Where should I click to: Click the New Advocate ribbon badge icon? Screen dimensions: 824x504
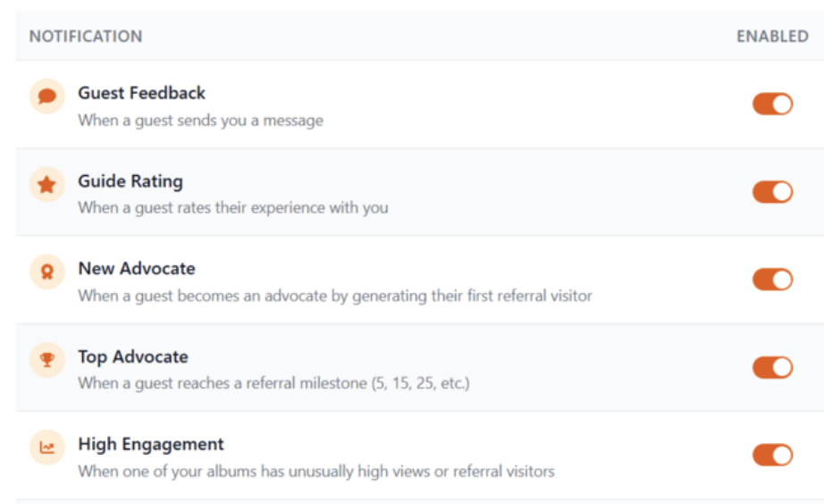click(x=47, y=272)
